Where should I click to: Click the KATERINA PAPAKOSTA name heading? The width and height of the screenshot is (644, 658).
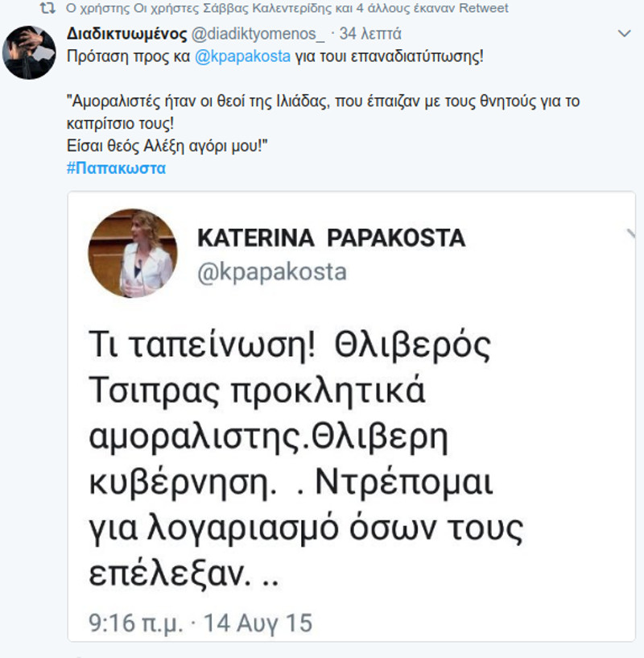[331, 238]
